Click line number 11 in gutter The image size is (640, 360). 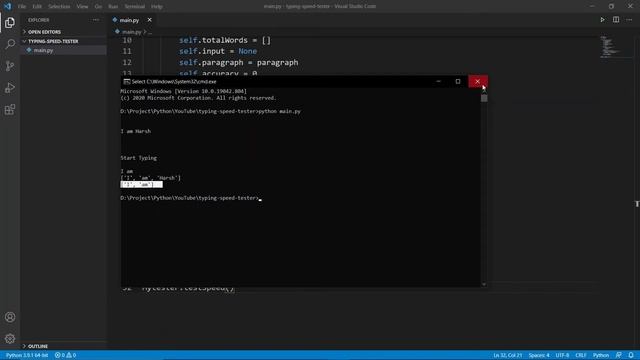[x=127, y=51]
